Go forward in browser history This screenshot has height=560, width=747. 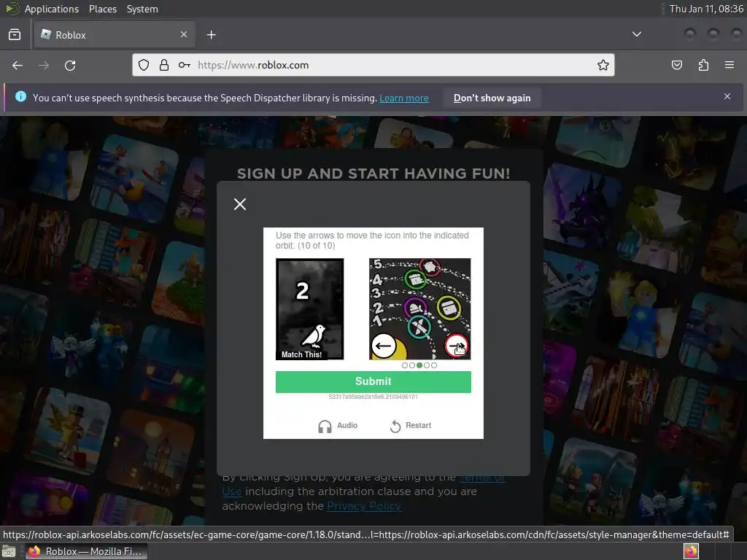(44, 65)
